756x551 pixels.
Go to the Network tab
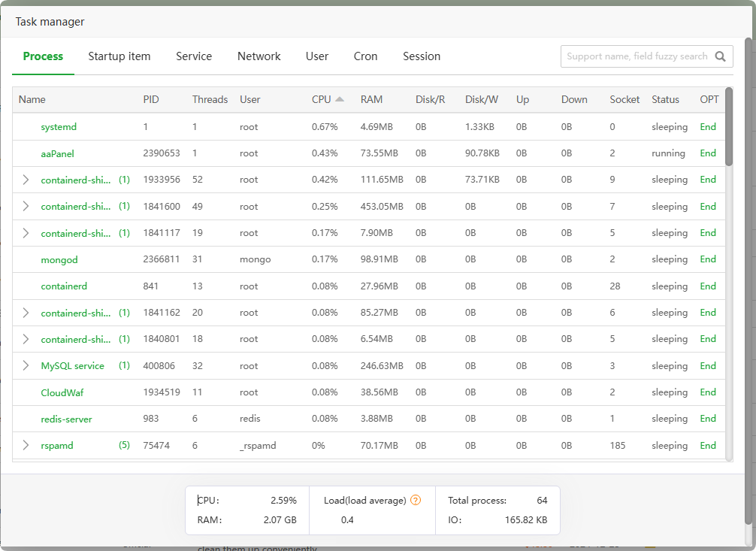(x=259, y=56)
